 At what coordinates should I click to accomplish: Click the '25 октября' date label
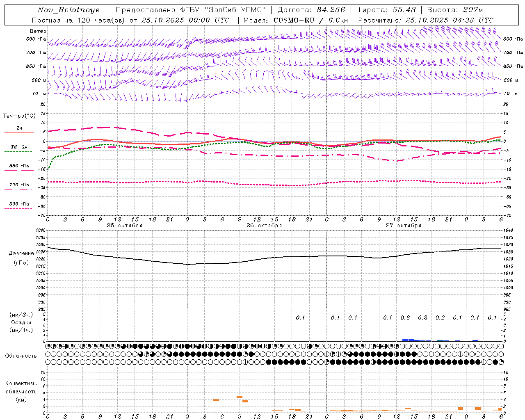pos(125,226)
